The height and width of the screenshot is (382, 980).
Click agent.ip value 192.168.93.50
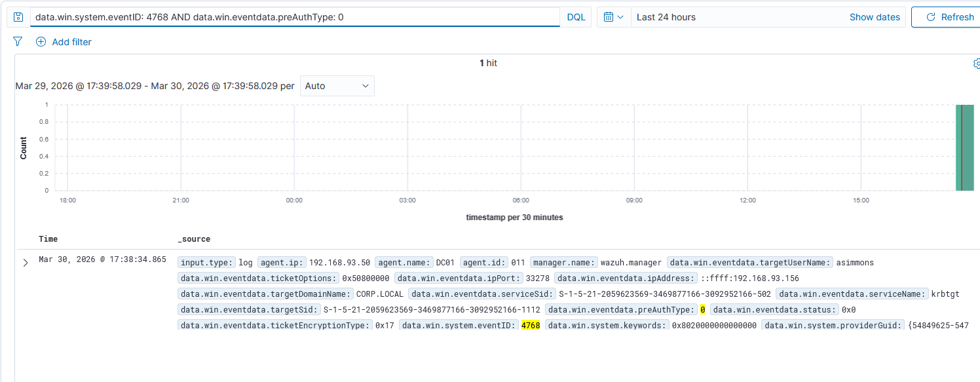tap(339, 263)
